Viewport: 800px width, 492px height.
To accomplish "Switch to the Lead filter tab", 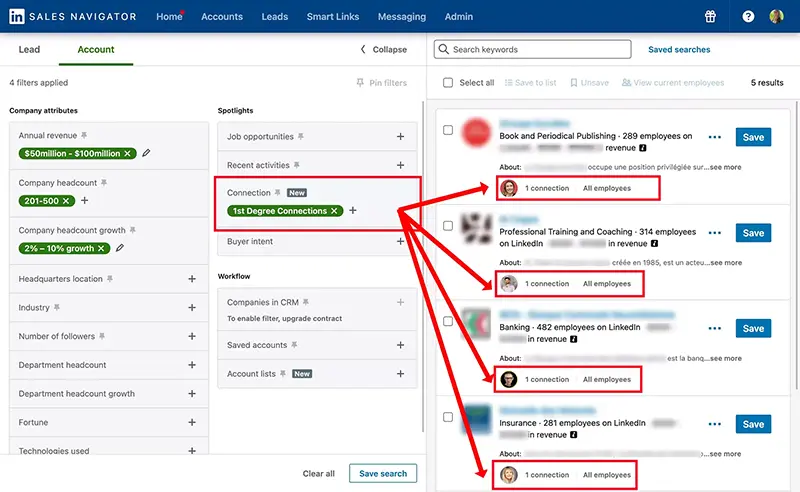I will click(29, 50).
